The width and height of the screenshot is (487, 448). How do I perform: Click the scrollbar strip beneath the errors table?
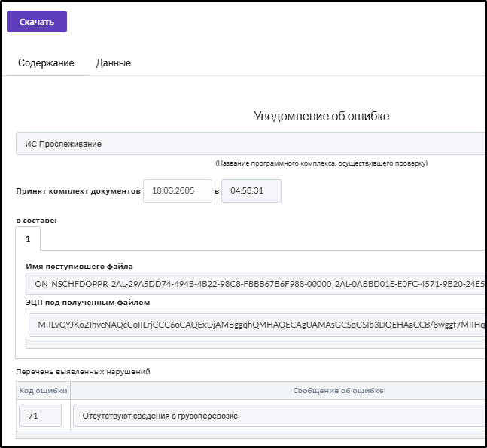pyautogui.click(x=251, y=434)
